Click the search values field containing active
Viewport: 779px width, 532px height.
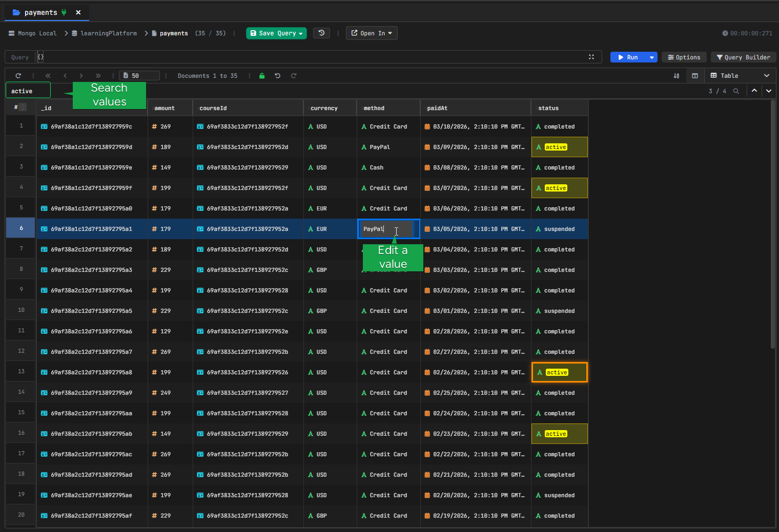(x=28, y=91)
